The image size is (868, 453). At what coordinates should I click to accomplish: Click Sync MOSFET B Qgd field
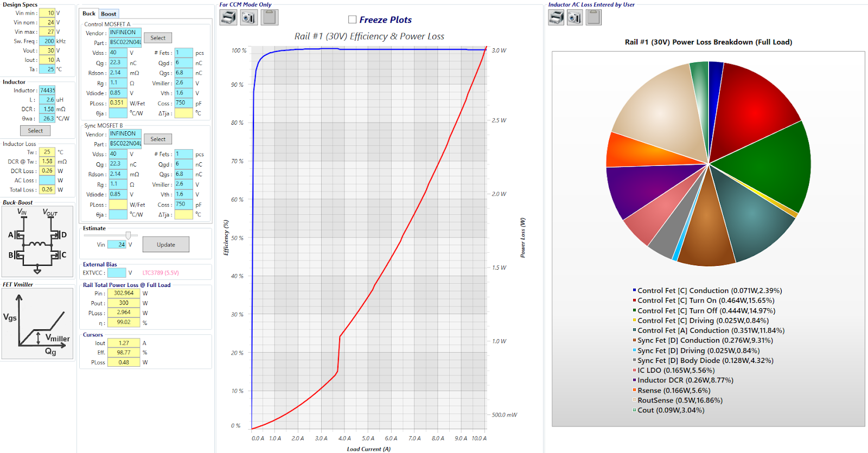click(x=183, y=164)
